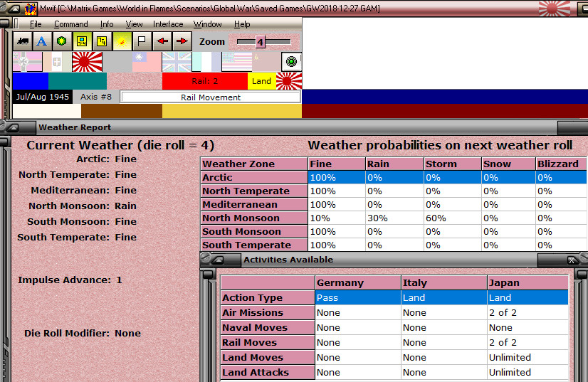Click the green hexagon toolbar icon

click(62, 41)
